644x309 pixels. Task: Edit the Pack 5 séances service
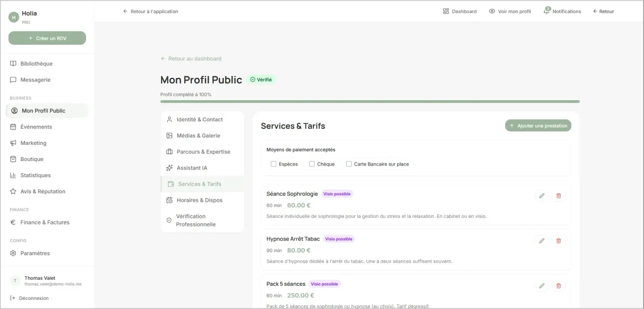tap(542, 286)
